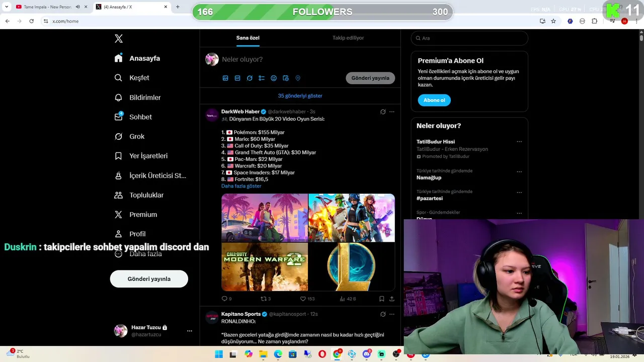Open Premium from the sidebar
644x362 pixels.
click(x=136, y=215)
